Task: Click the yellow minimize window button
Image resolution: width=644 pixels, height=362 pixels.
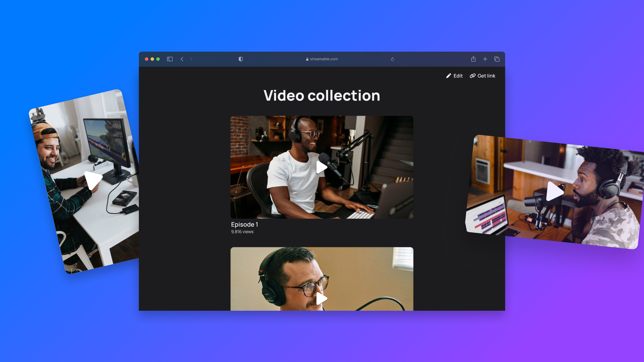Action: tap(152, 59)
